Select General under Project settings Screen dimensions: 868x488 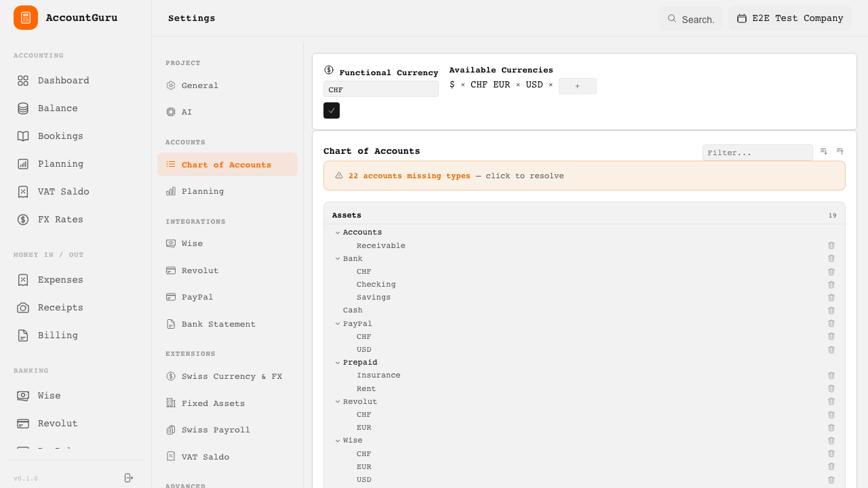click(200, 85)
